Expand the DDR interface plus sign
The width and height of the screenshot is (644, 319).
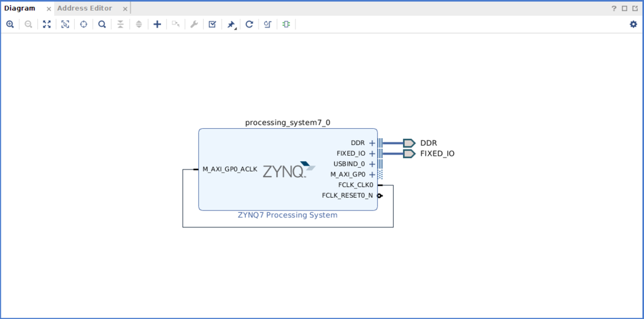[372, 143]
